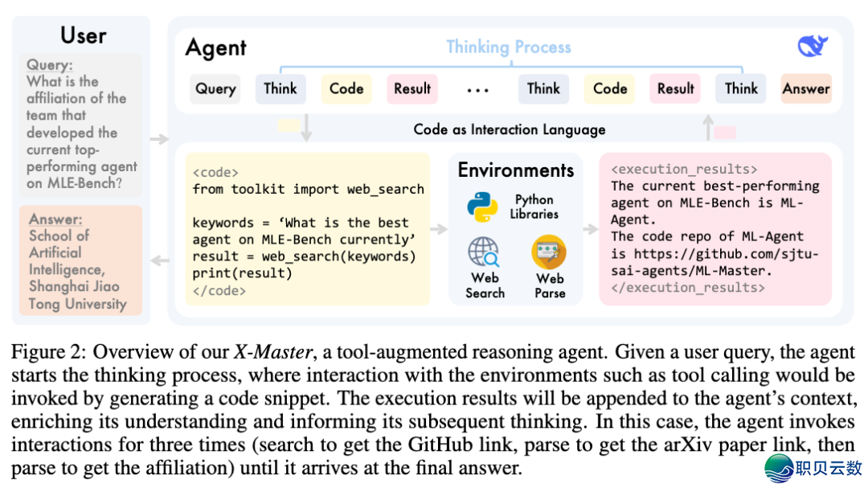Viewport: 868px width, 488px height.
Task: Select the Web Parse orange icon
Action: 549,252
